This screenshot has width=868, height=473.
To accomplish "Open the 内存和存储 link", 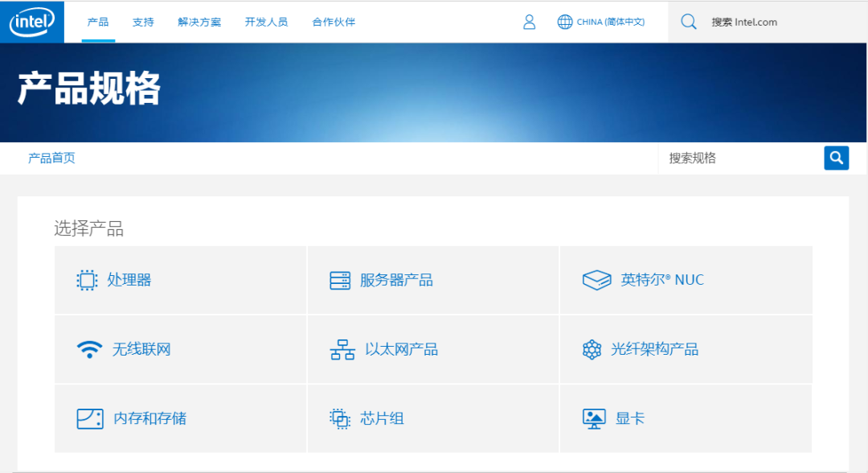I will tap(150, 419).
